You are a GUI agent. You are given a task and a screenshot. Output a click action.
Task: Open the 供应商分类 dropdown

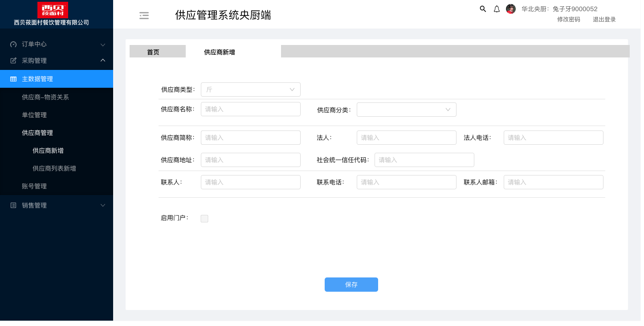(x=407, y=110)
